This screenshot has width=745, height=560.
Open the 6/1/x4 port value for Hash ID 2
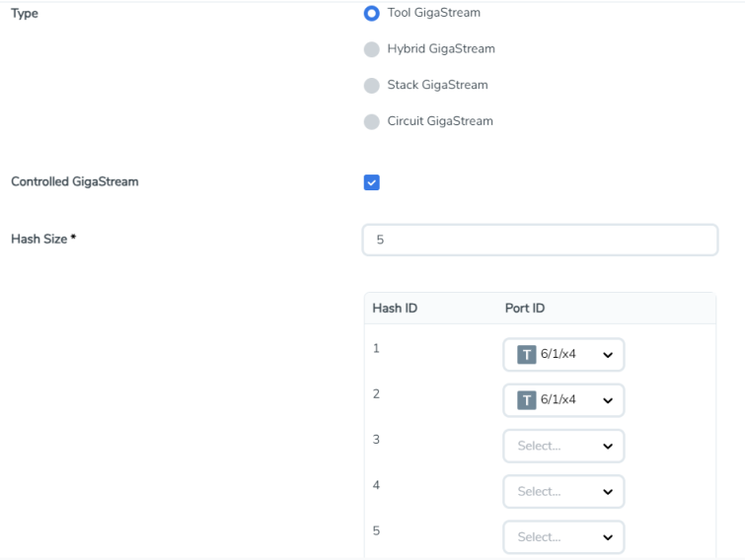[x=559, y=400]
